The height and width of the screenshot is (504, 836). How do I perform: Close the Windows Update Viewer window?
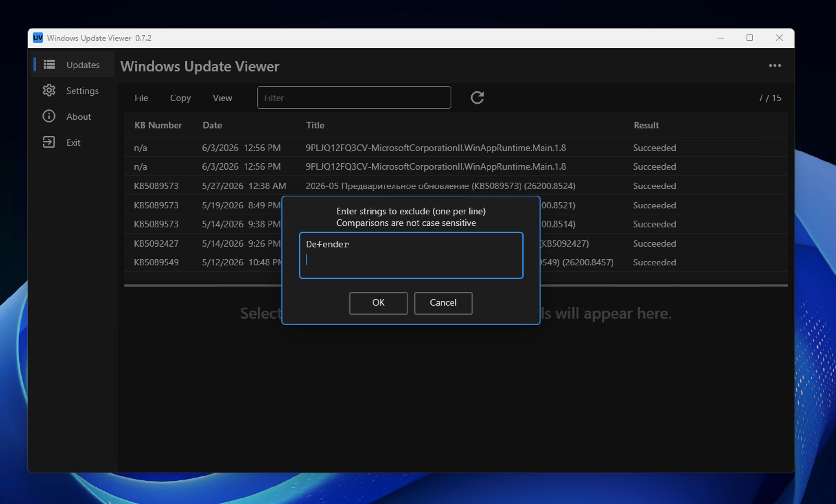click(x=779, y=38)
